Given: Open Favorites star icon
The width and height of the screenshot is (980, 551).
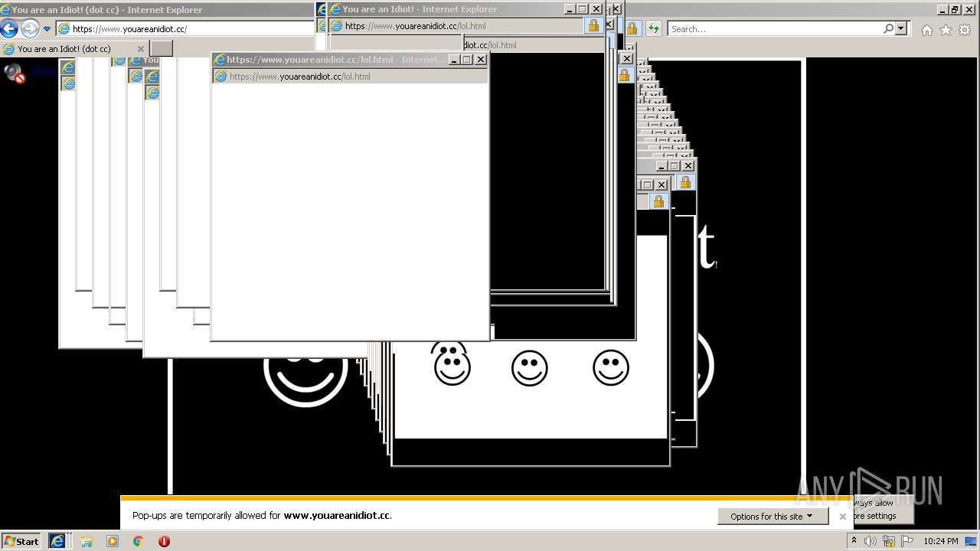Looking at the screenshot, I should (x=946, y=30).
